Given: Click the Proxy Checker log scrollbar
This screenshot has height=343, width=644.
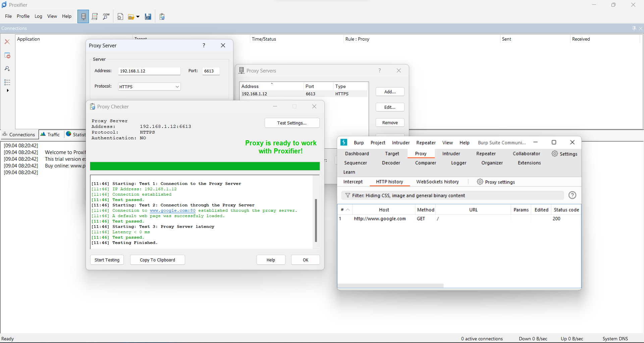Looking at the screenshot, I should pyautogui.click(x=316, y=220).
